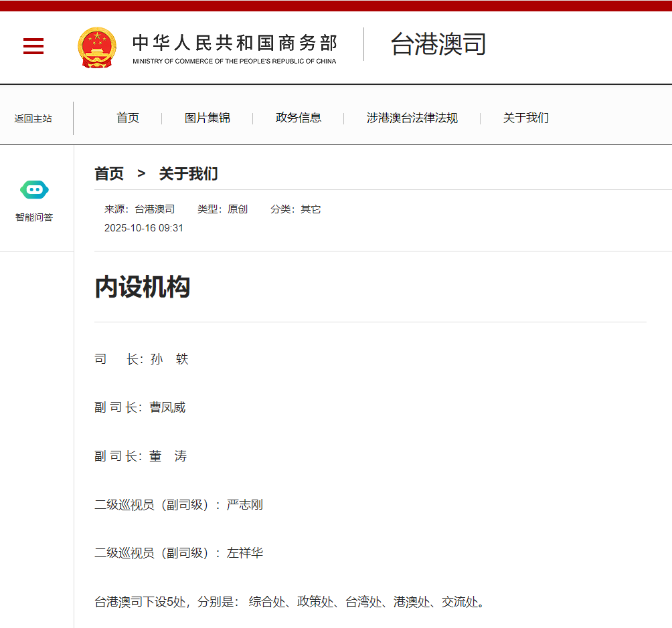
Task: Click the 副司长：曹凤威 text line
Action: click(140, 407)
